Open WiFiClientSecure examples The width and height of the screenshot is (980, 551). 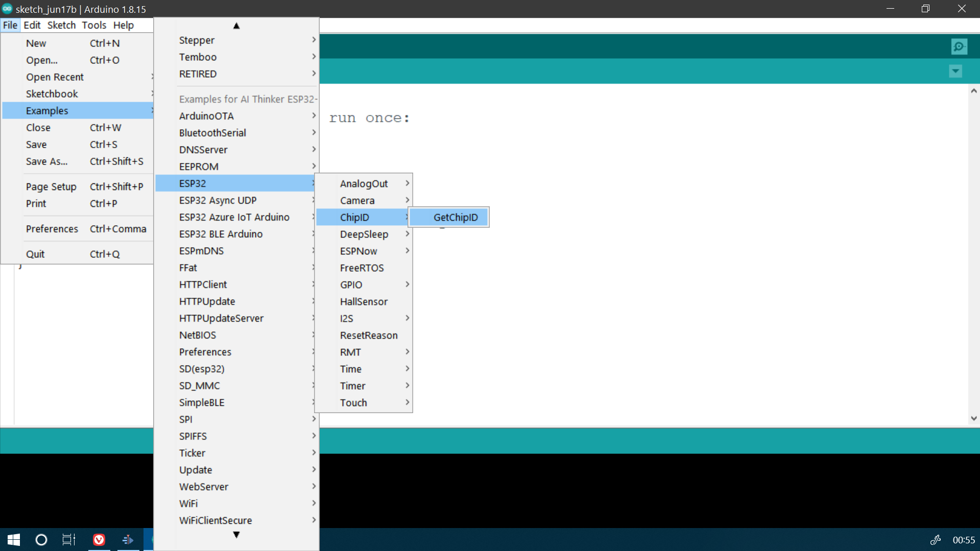(236, 520)
